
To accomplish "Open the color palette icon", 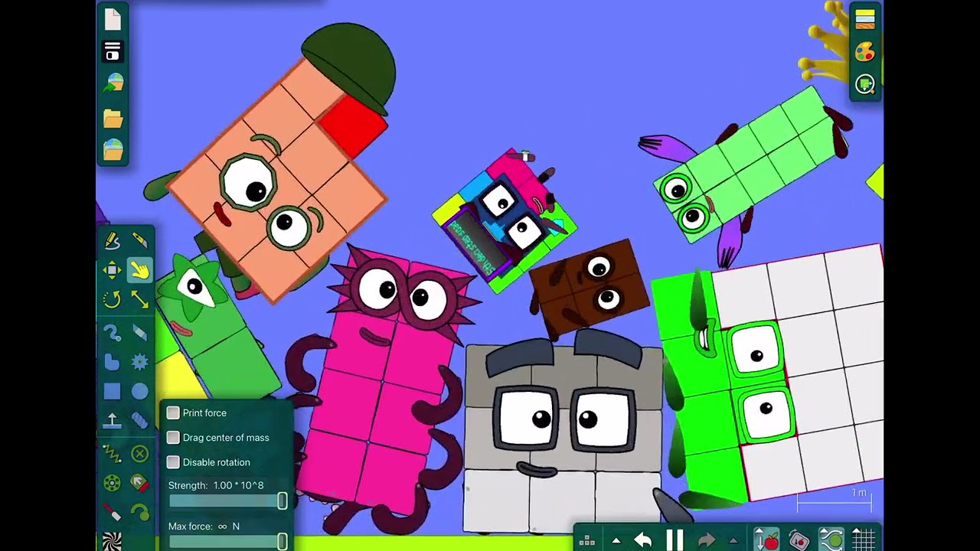I will 865,52.
